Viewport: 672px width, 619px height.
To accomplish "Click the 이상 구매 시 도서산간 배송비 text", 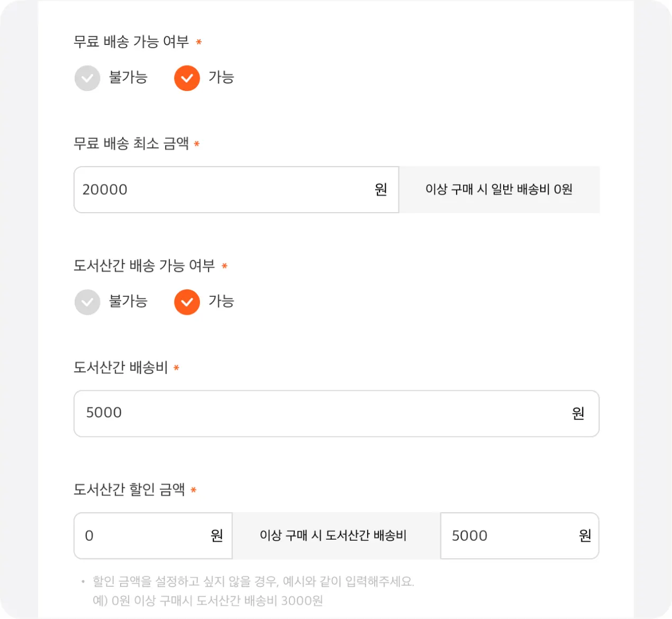I will click(x=333, y=535).
